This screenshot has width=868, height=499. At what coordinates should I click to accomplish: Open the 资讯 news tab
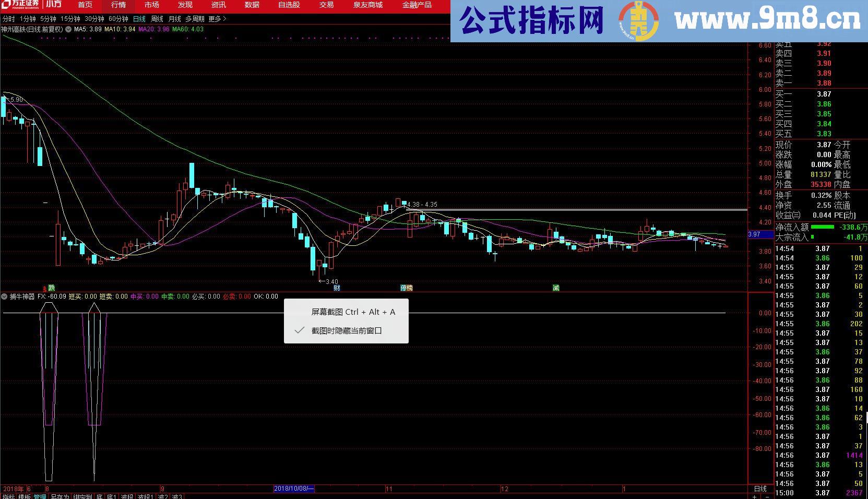click(x=219, y=5)
